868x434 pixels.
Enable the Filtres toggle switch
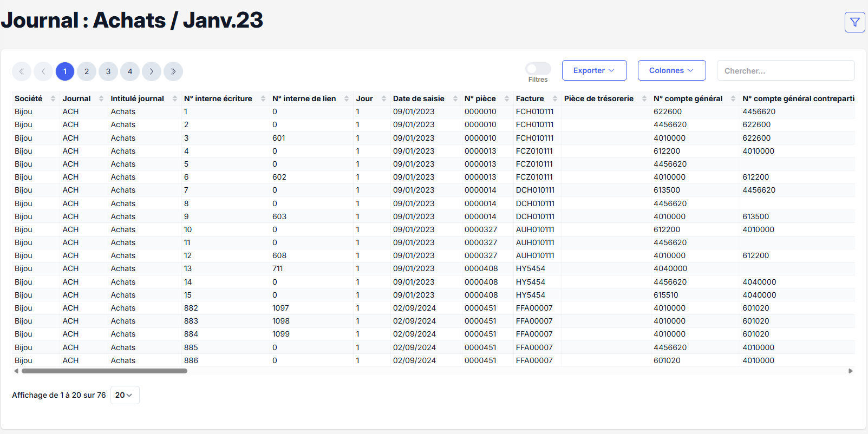(x=538, y=69)
